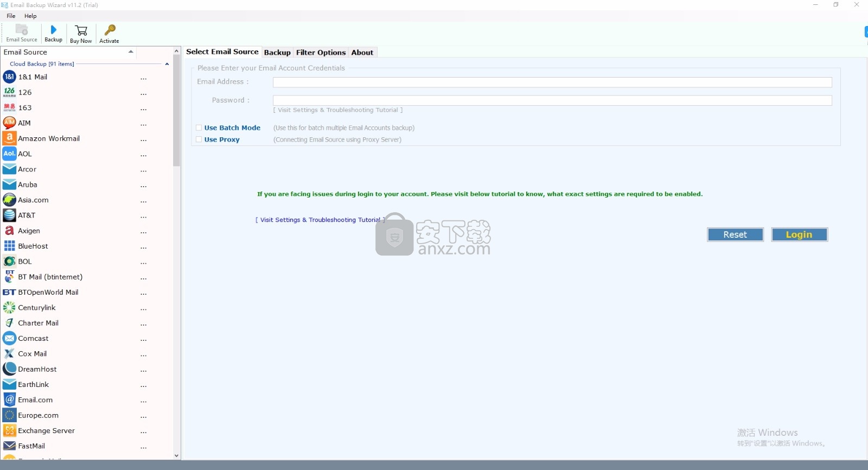Click the source list scrollbar down arrow
Screen dimensions: 868x470
[176, 455]
